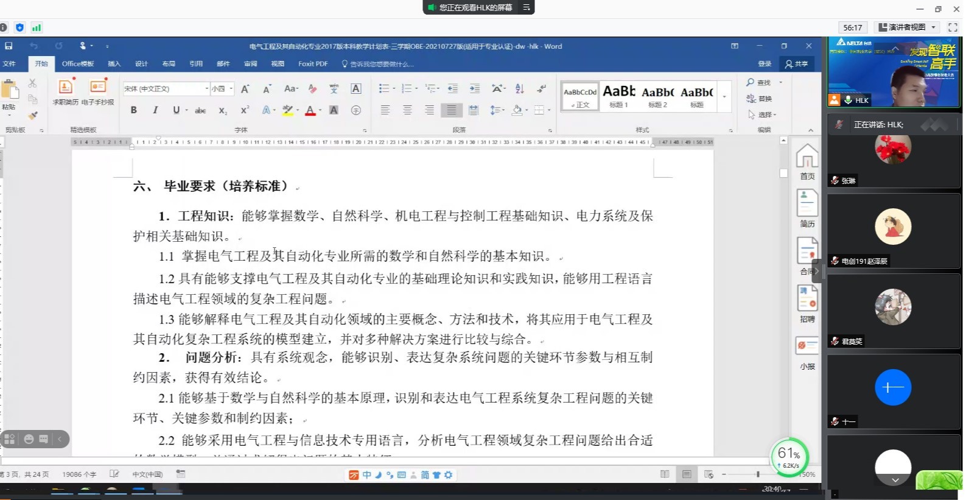Click the subscript icon
This screenshot has width=980, height=500.
click(x=223, y=110)
